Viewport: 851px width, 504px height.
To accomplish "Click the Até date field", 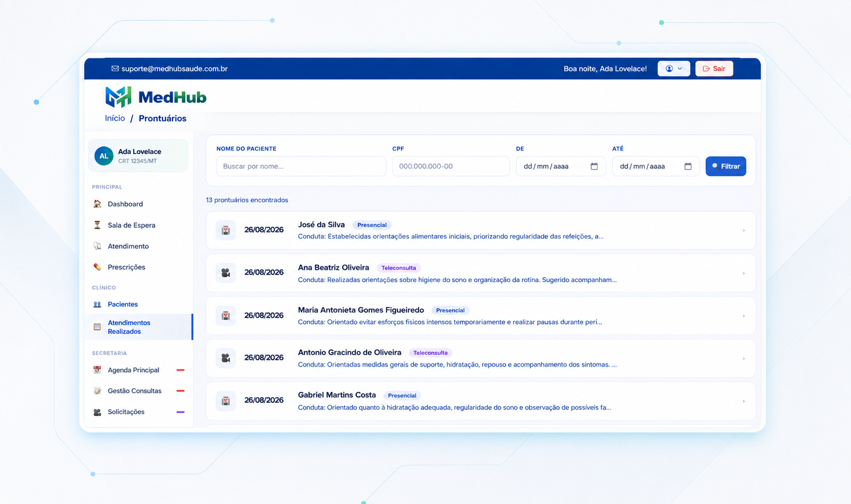I will pyautogui.click(x=656, y=166).
